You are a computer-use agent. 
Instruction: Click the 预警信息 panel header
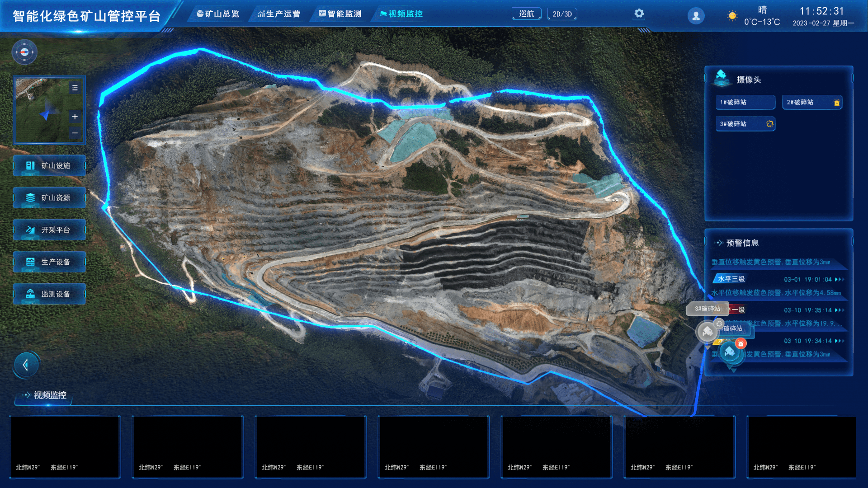tap(742, 243)
